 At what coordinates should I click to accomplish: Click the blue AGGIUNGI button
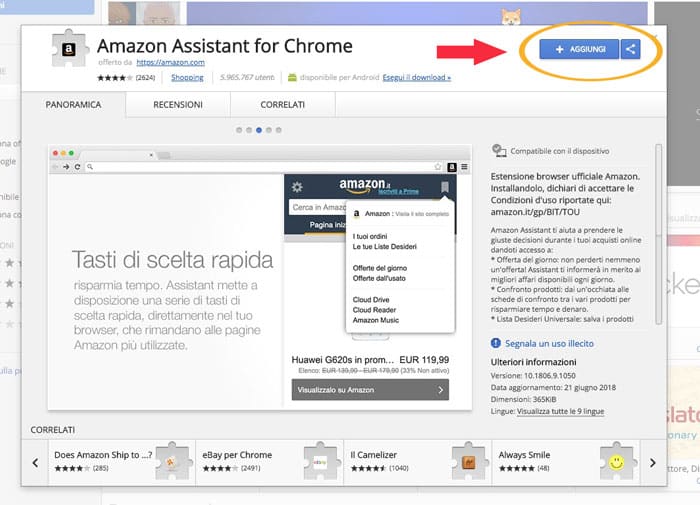[x=579, y=49]
